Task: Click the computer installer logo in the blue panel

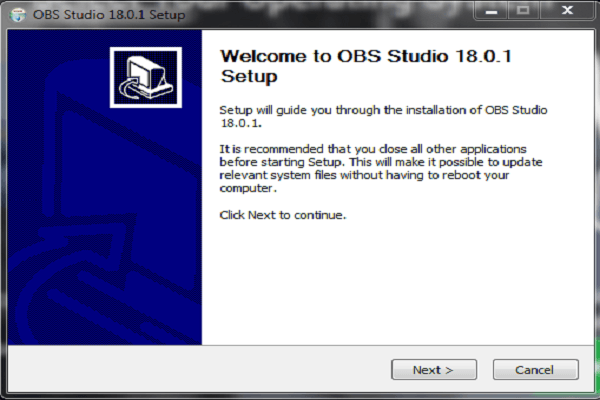Action: 146,77
